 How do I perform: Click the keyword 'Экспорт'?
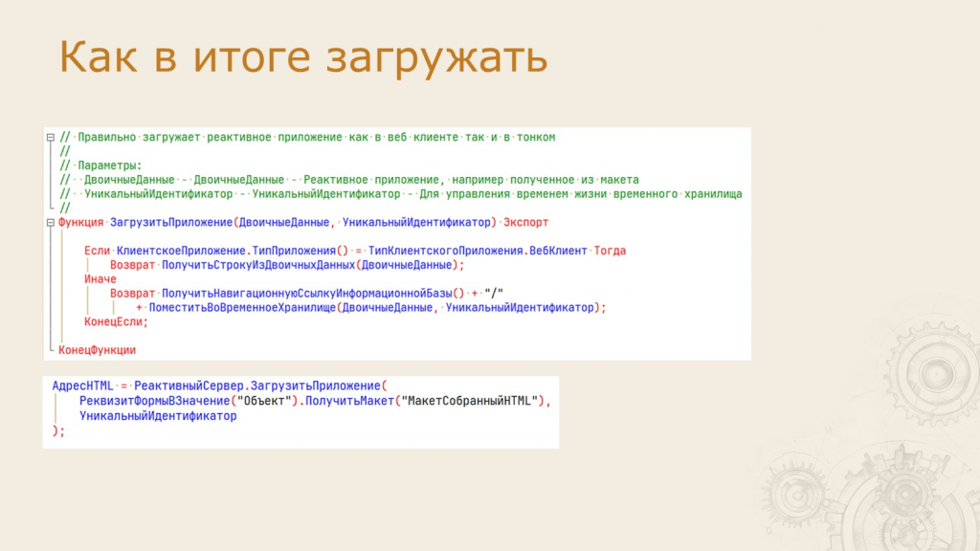pos(525,222)
